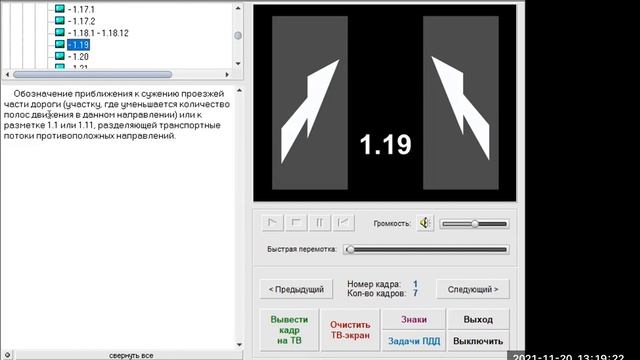The image size is (640, 360).
Task: Select the 1.17.1 tree item
Action: 82,9
